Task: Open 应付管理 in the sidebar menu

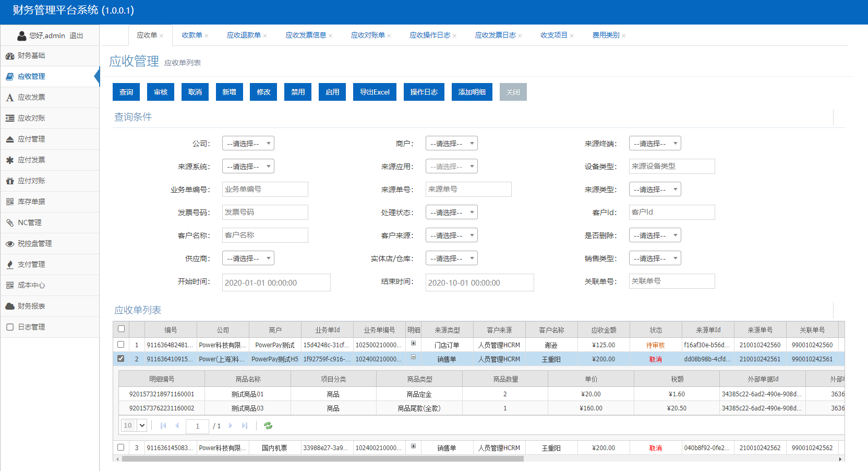Action: 31,139
